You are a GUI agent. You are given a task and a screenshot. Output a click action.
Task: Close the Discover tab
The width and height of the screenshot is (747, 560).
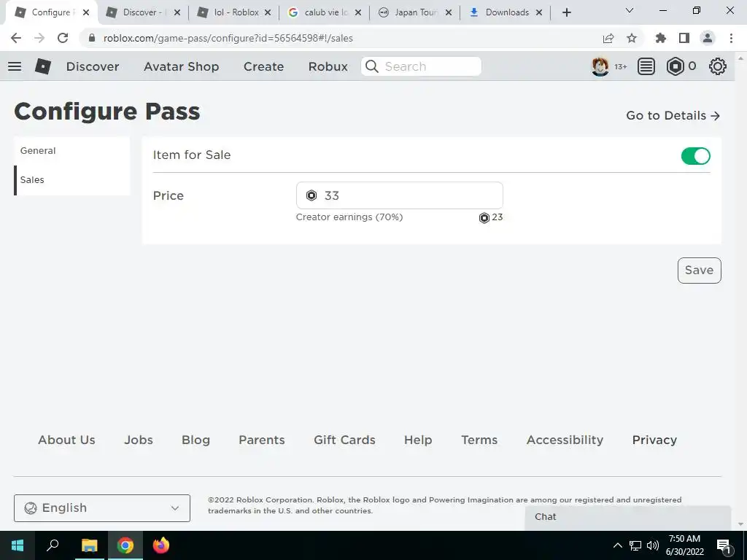pyautogui.click(x=177, y=13)
